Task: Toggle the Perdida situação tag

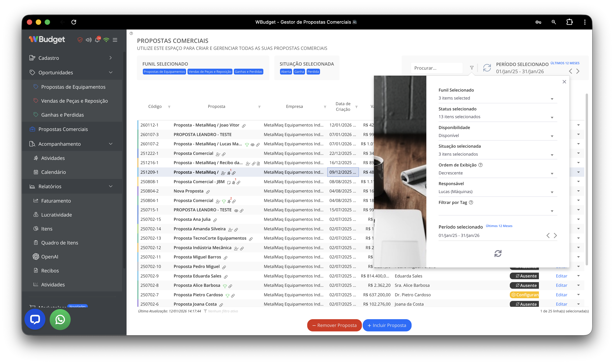Action: [313, 72]
